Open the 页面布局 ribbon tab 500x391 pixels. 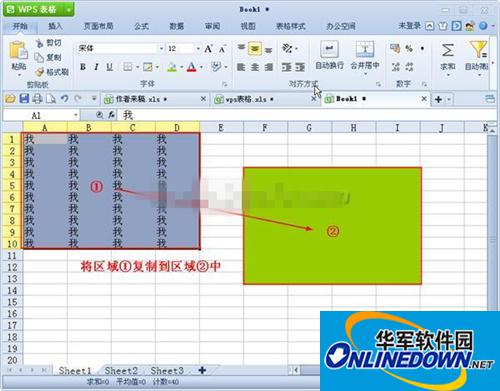pyautogui.click(x=98, y=26)
